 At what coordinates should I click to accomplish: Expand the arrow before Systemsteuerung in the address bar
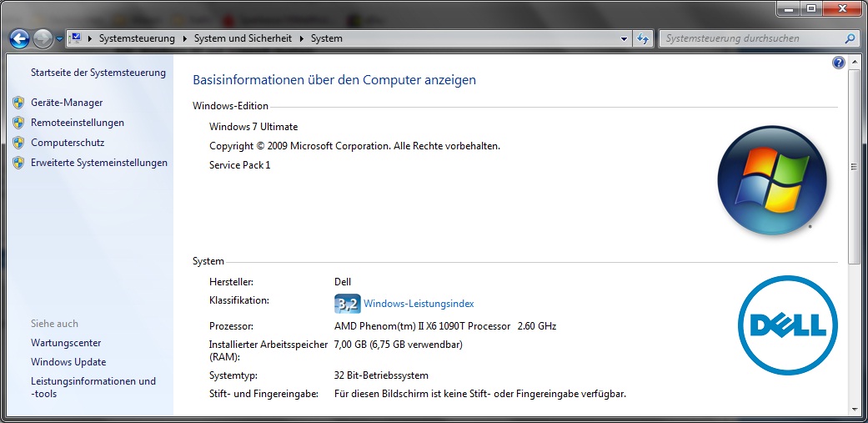[x=90, y=38]
